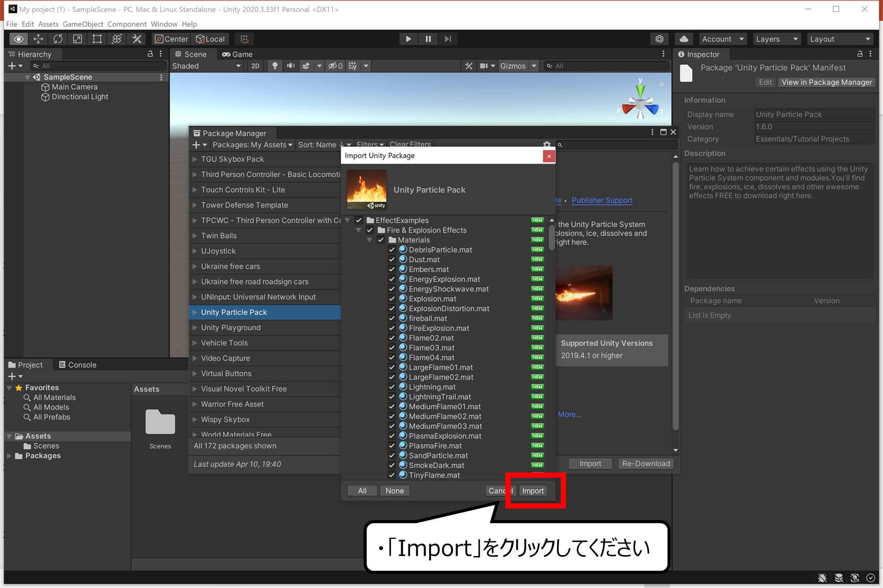
Task: Lock the Inspector panel
Action: pyautogui.click(x=860, y=54)
